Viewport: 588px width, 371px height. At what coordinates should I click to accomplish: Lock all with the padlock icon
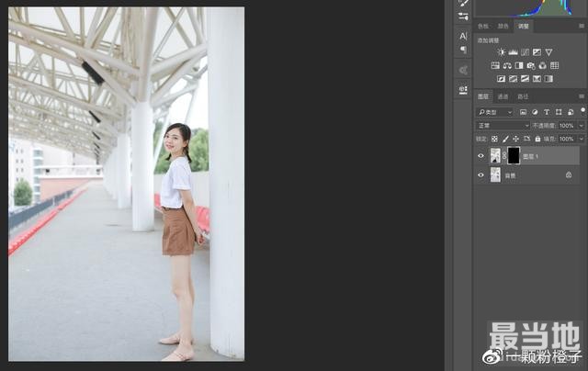click(537, 139)
